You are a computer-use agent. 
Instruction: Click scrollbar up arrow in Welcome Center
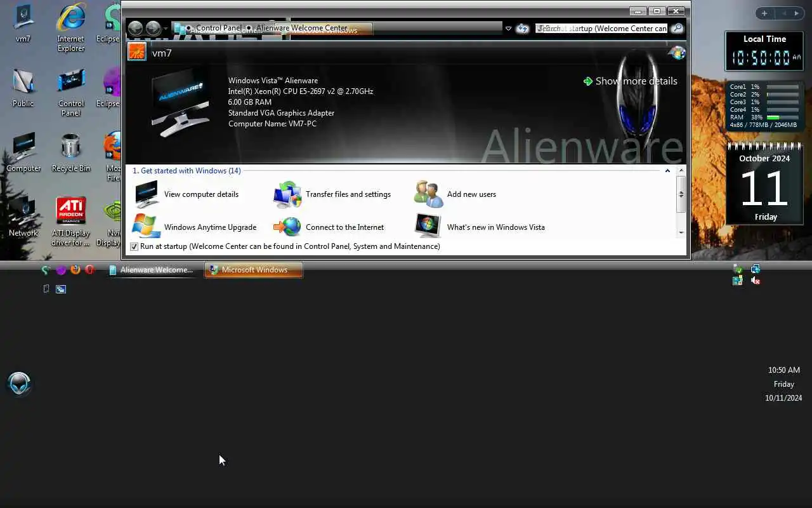[681, 171]
